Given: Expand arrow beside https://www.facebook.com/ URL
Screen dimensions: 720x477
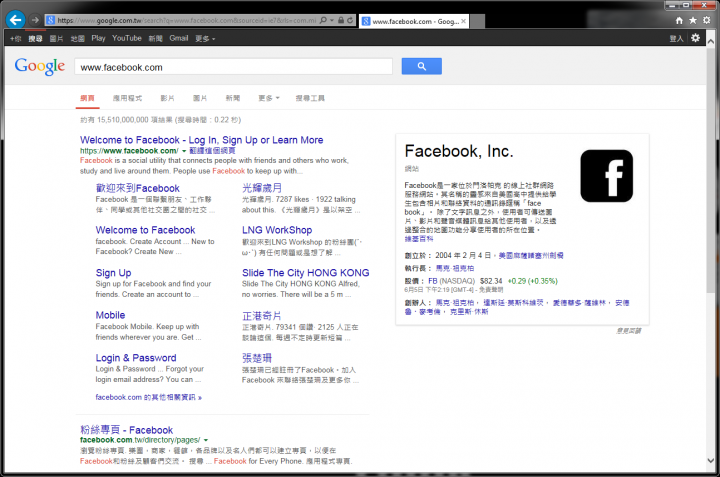Looking at the screenshot, I should [184, 151].
